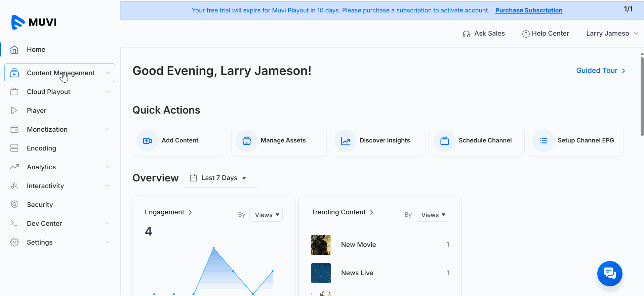Open the Engagement Views dropdown
The width and height of the screenshot is (644, 296).
click(266, 215)
